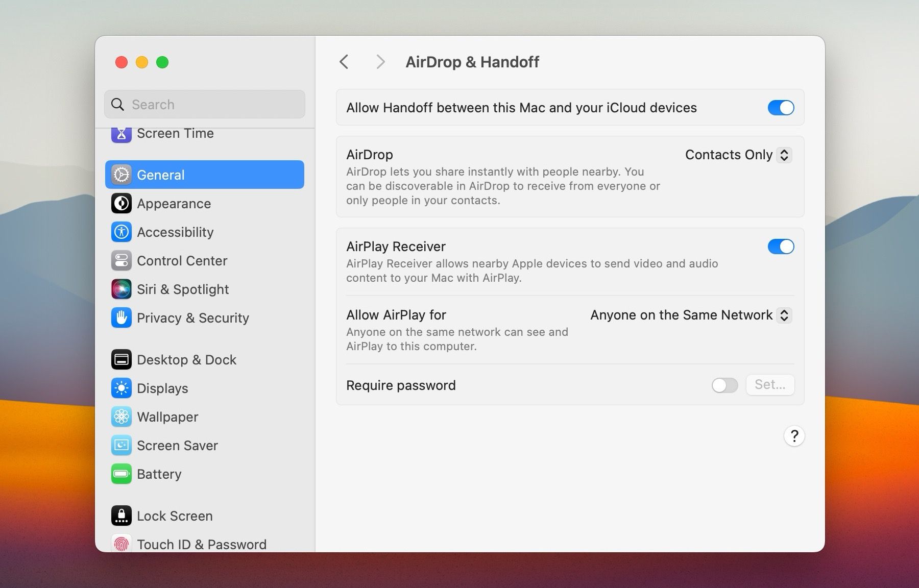Click the Set password button
The width and height of the screenshot is (919, 588).
pyautogui.click(x=770, y=385)
